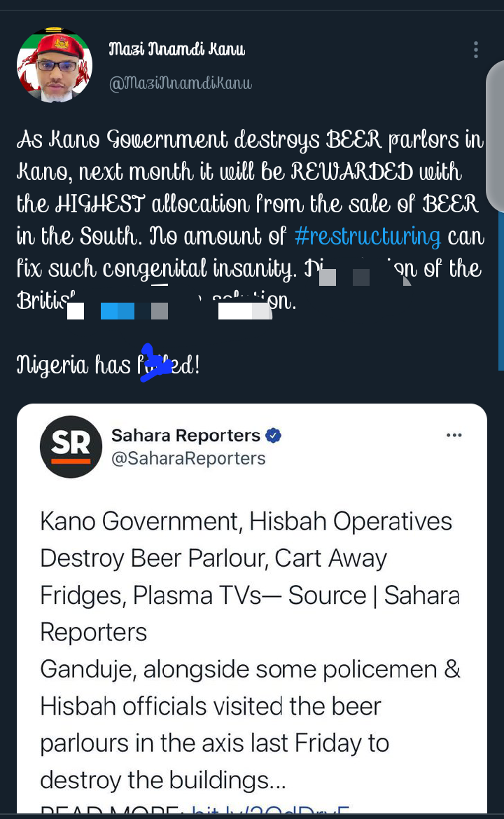Open the tweet's three-dot options menu
This screenshot has height=819, width=504.
click(x=475, y=50)
